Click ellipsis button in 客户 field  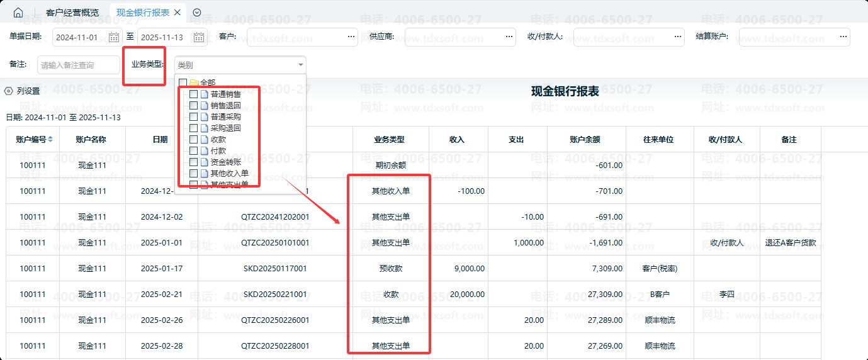coord(351,37)
